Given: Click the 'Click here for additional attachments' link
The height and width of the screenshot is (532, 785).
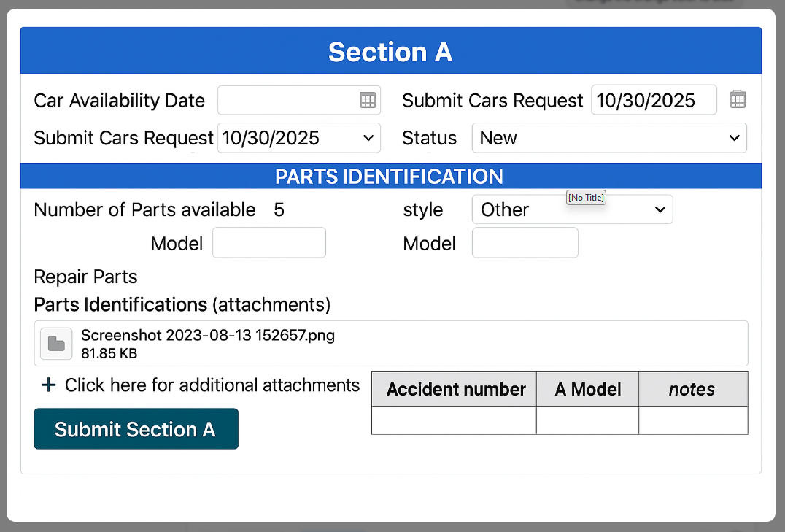Looking at the screenshot, I should tap(212, 385).
